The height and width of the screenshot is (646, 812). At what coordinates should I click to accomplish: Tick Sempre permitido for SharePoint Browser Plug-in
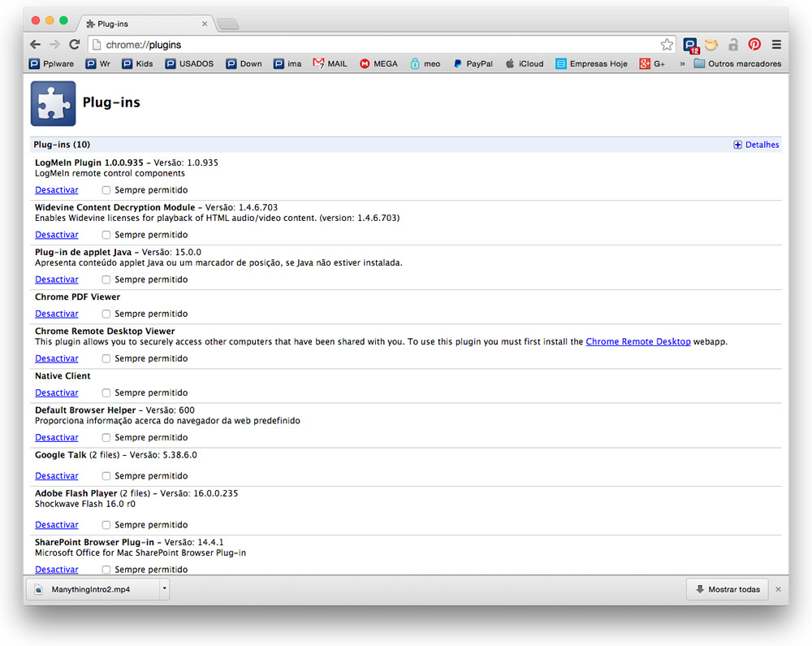coord(106,570)
